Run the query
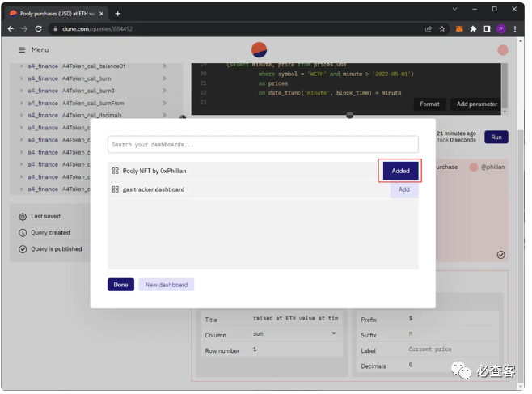 pos(496,137)
